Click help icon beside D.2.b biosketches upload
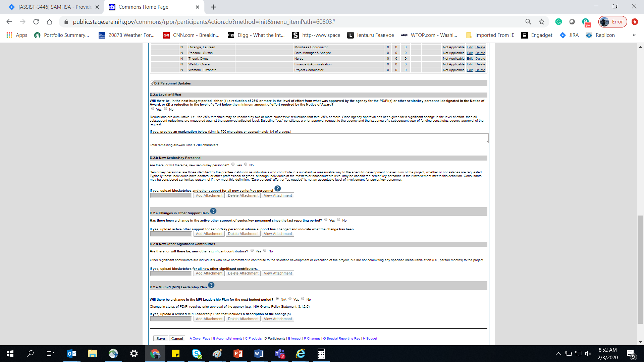This screenshot has height=362, width=644. 278,189
